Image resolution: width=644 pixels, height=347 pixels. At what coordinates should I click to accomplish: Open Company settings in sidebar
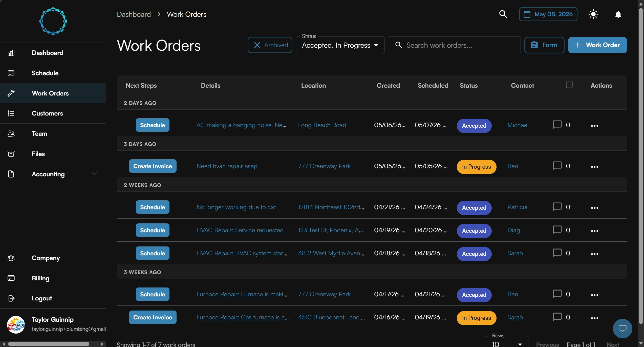click(53, 258)
